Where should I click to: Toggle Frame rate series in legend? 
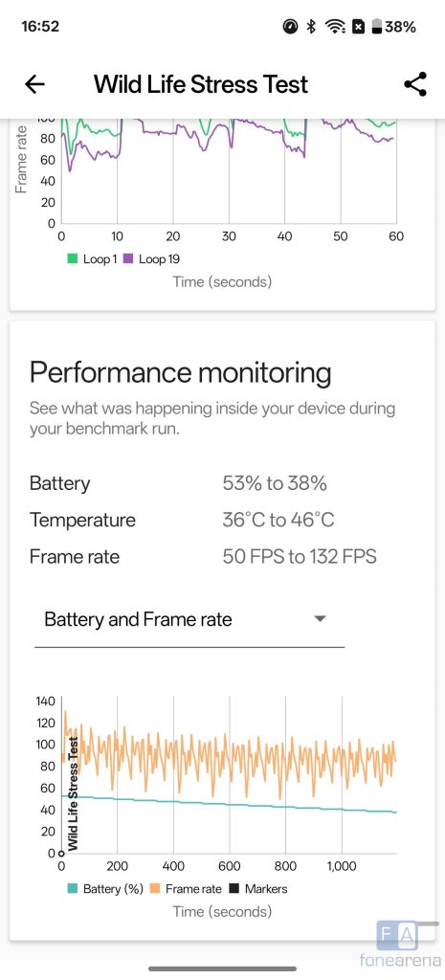point(189,888)
